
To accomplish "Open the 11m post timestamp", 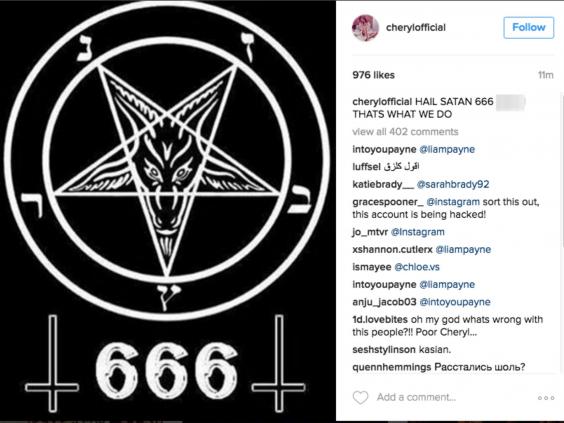I will [546, 75].
